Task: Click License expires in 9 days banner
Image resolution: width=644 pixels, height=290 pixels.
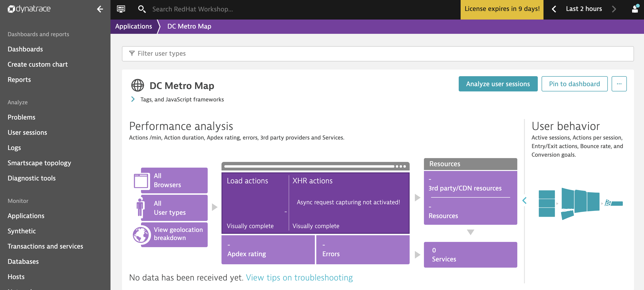Action: click(x=502, y=9)
